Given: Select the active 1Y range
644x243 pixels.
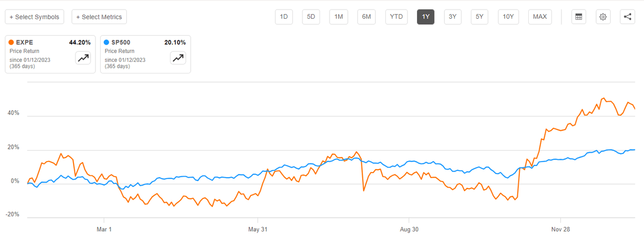Looking at the screenshot, I should click(426, 17).
